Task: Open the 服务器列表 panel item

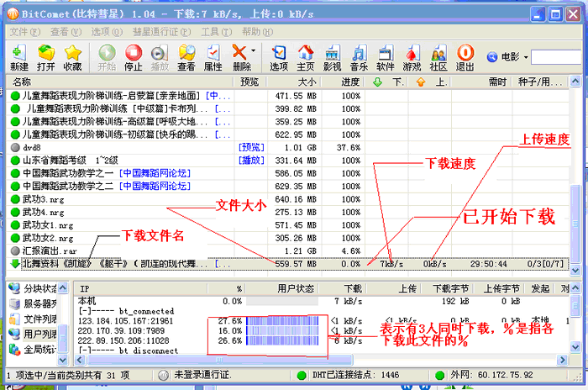Action: [33, 303]
